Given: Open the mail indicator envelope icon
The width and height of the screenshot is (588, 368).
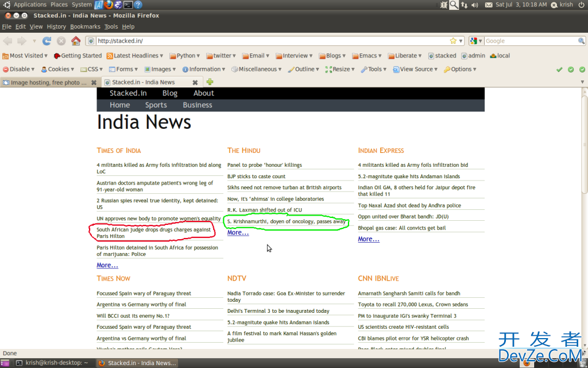Looking at the screenshot, I should tap(489, 5).
